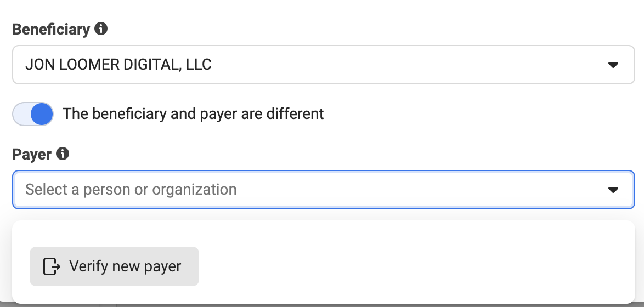Click blank area of the Payer options panel
The width and height of the screenshot is (644, 307).
[411, 263]
